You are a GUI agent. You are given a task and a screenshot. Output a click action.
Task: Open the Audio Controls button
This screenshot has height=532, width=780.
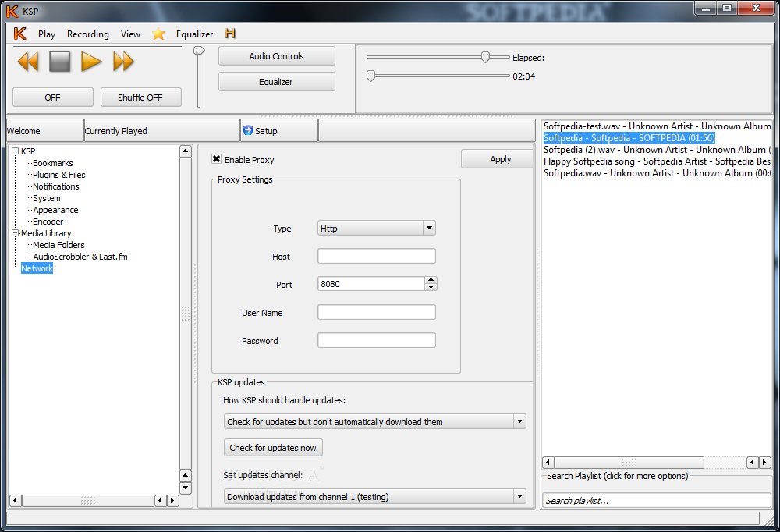(x=277, y=56)
